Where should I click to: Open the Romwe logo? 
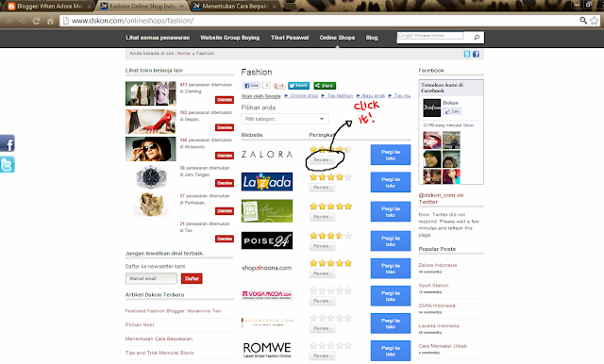(x=267, y=349)
